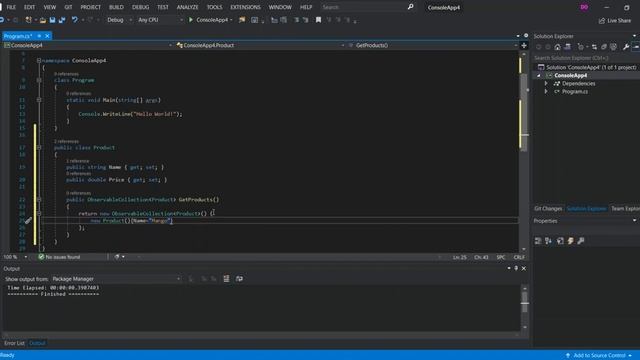Click the top search box

(367, 7)
